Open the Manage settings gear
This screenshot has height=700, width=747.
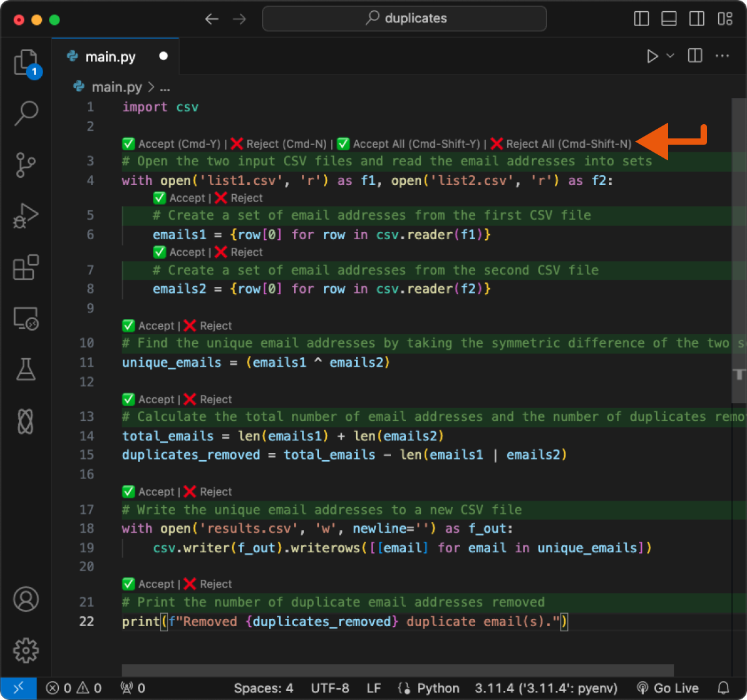click(26, 650)
